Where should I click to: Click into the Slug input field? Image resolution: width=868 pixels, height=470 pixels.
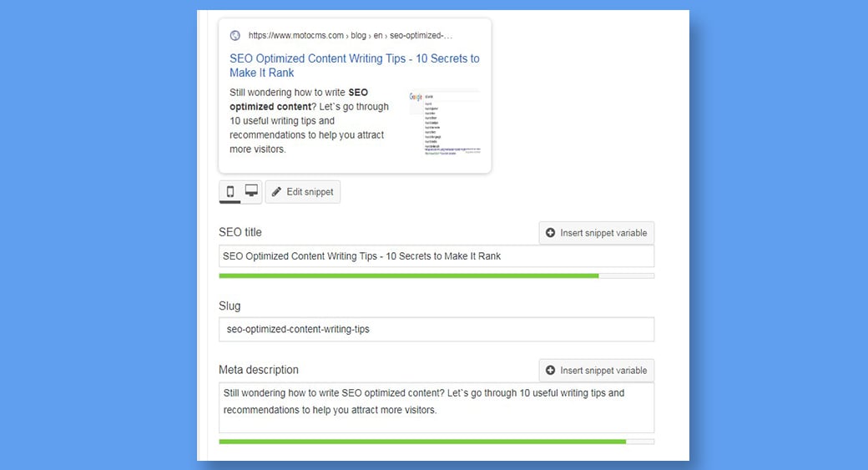(436, 329)
